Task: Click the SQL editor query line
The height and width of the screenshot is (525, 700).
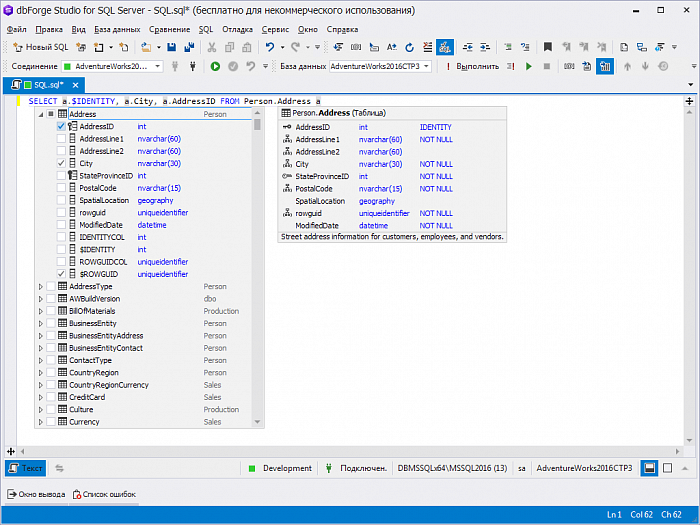Action: [x=175, y=101]
